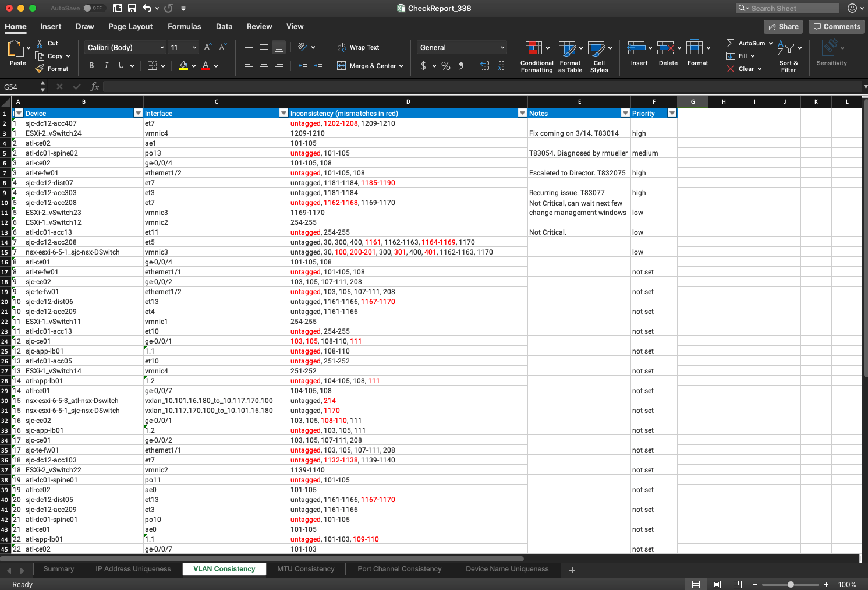Switch to the Formulas ribbon tab
Viewport: 868px width, 590px height.
pos(184,26)
